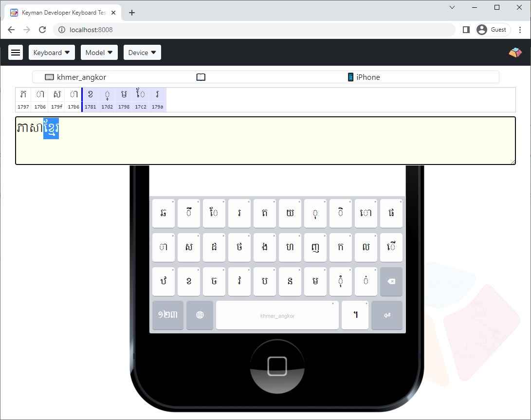The image size is (531, 420).
Task: Click the iPhone home button
Action: (x=277, y=366)
